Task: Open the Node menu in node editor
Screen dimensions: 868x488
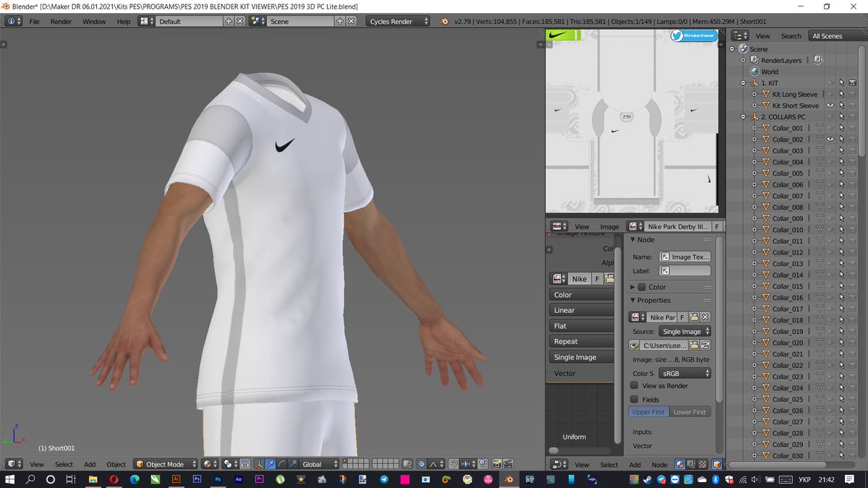Action: point(660,464)
